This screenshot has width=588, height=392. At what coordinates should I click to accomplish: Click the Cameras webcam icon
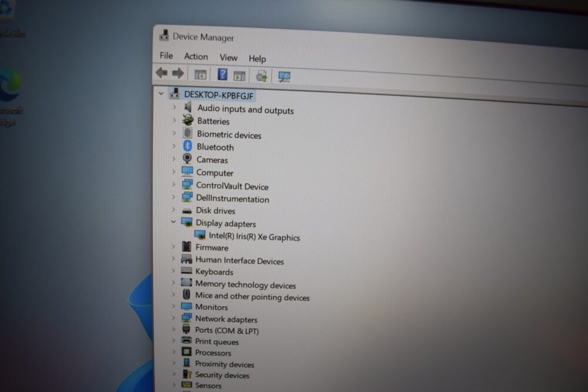point(187,158)
